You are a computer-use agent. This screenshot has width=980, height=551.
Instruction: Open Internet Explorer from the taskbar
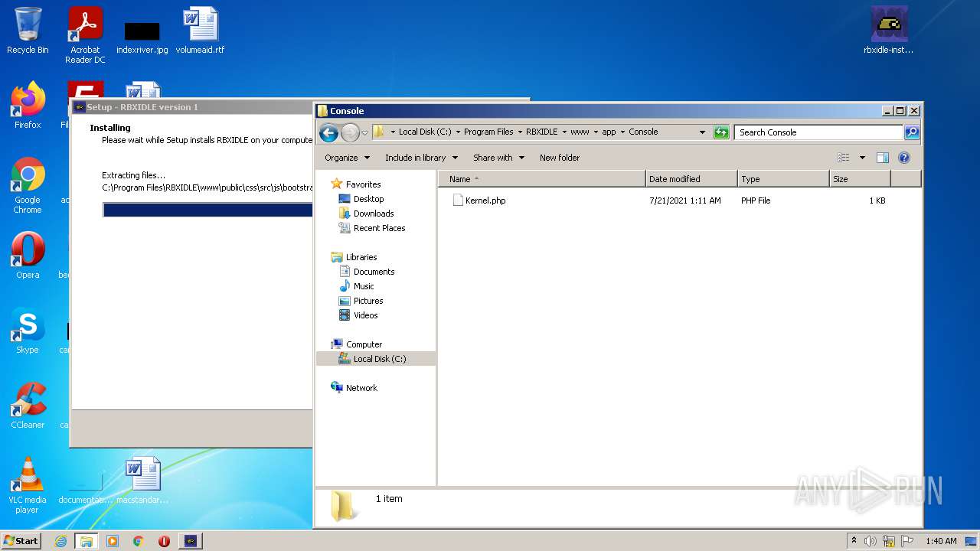click(x=60, y=541)
